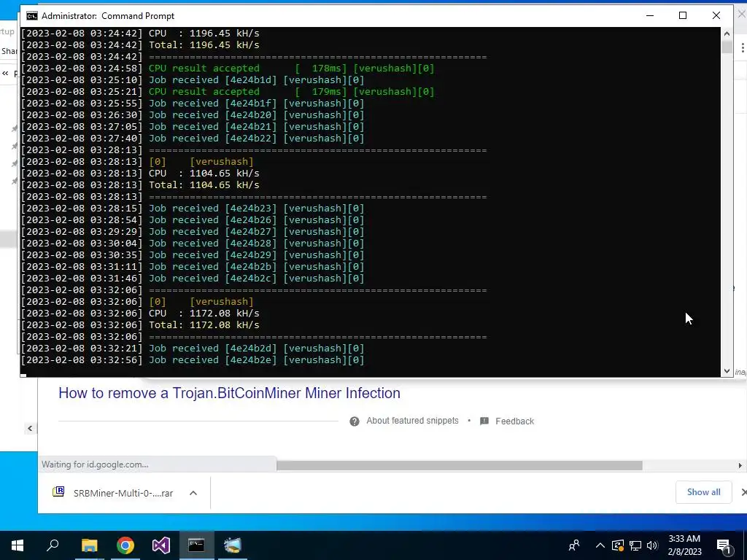Click Command Prompt scrollbar up arrow
This screenshot has width=747, height=560.
click(x=727, y=34)
